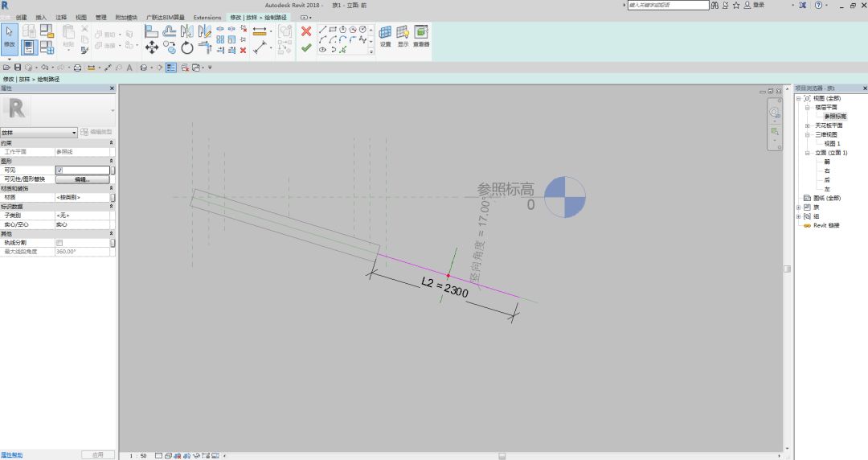
Task: Collapse the 其他 properties section
Action: (111, 234)
